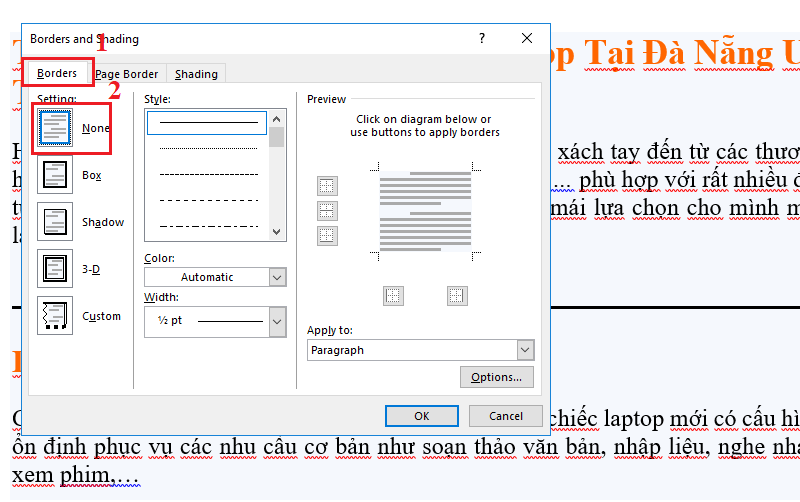Select the 3-D border setting icon

pos(55,268)
